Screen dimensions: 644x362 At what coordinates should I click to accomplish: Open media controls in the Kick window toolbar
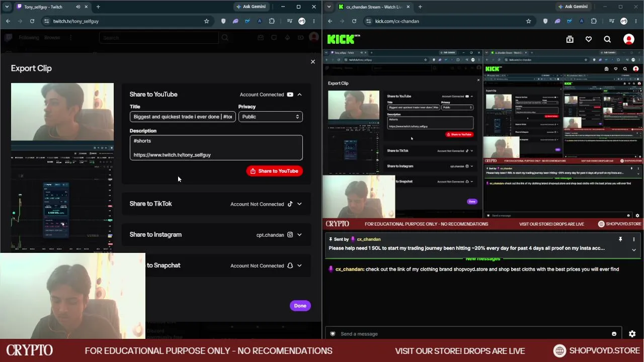(x=612, y=21)
